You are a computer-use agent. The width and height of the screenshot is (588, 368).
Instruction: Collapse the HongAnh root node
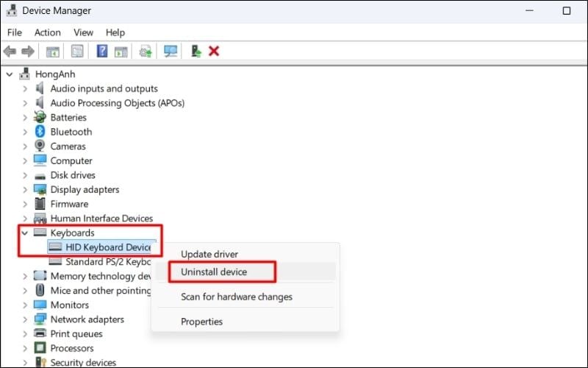[10, 74]
